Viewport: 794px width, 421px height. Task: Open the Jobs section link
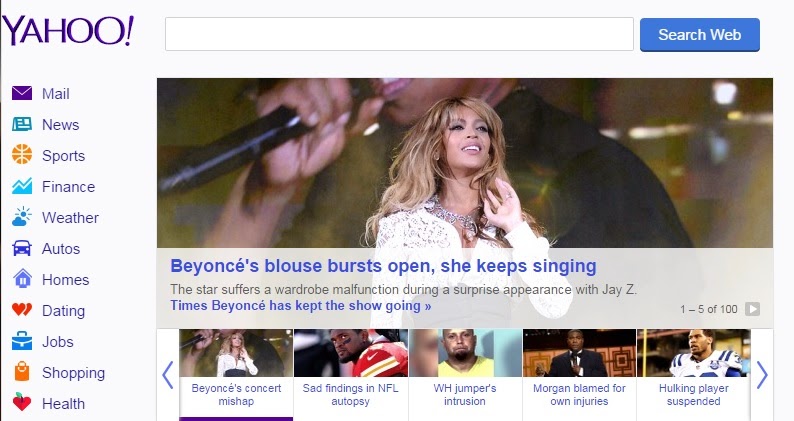(58, 342)
